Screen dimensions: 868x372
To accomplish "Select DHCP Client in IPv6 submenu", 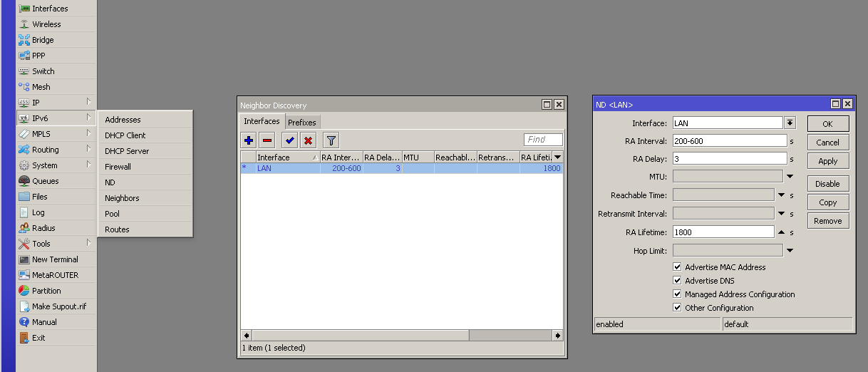I will click(x=145, y=135).
